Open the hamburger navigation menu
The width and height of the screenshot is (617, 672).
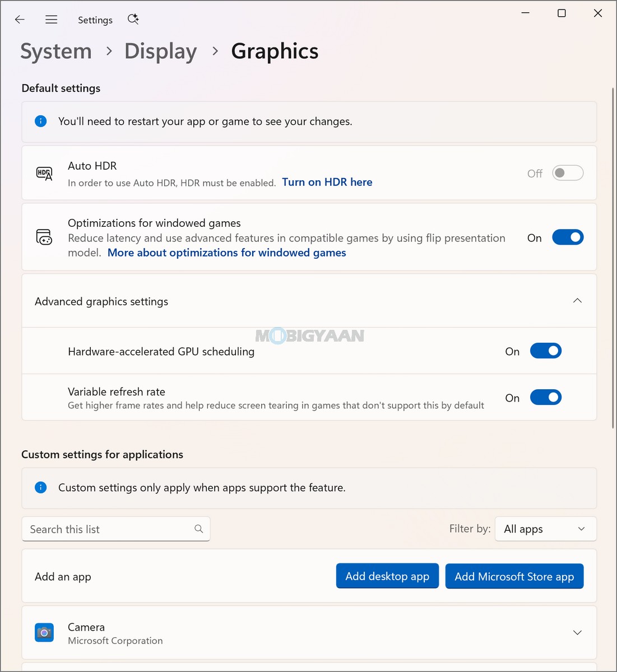click(x=52, y=20)
